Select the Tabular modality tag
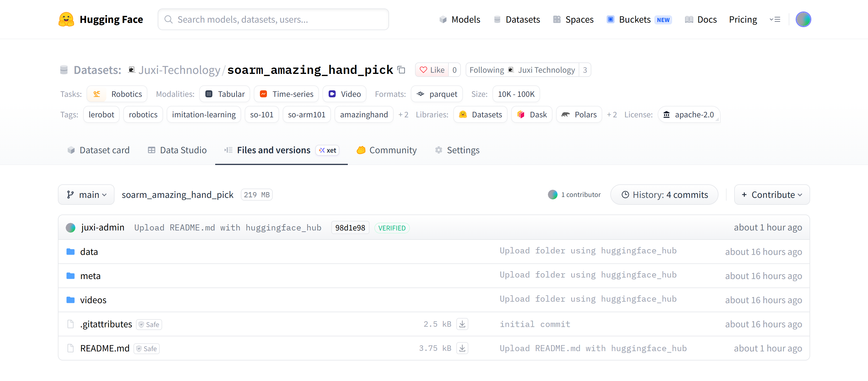 click(x=225, y=94)
